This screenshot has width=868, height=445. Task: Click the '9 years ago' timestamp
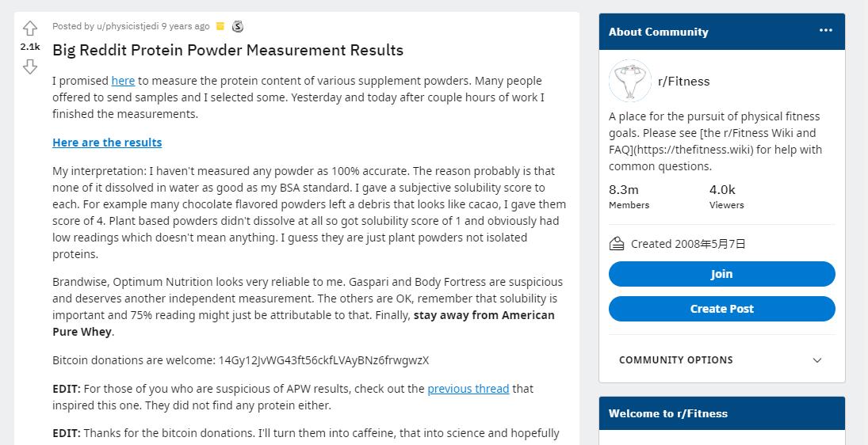[x=186, y=26]
